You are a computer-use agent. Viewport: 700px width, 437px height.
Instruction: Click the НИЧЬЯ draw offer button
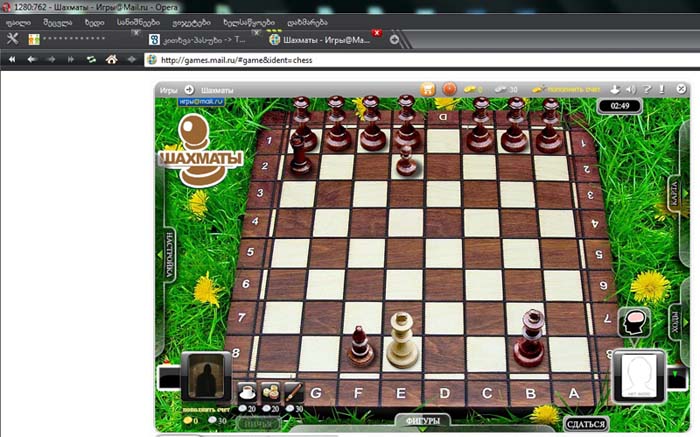click(258, 423)
